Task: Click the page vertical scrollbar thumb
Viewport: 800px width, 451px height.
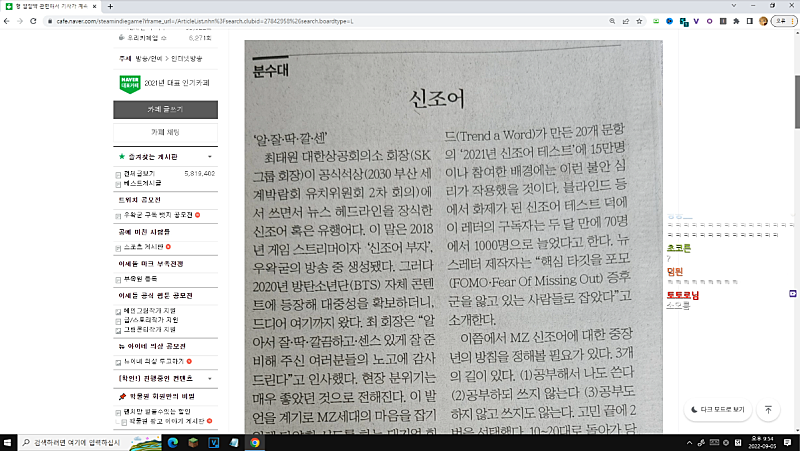Action: 797,102
